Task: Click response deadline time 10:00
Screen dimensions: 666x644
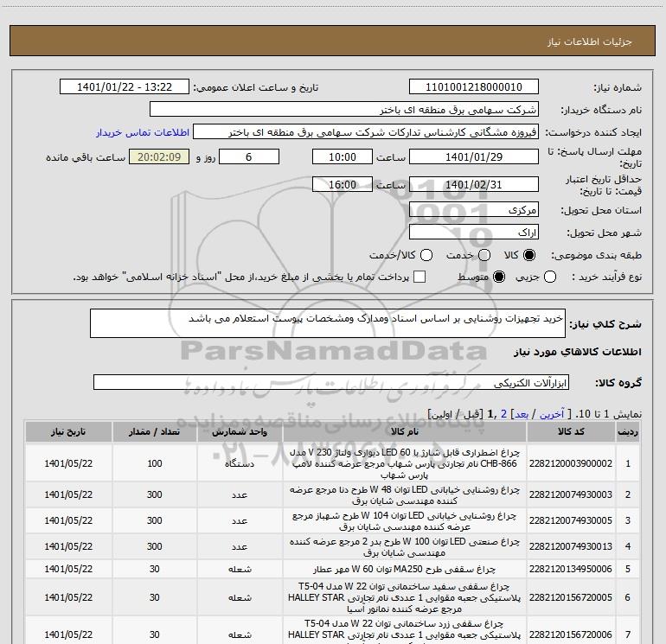Action: (343, 156)
